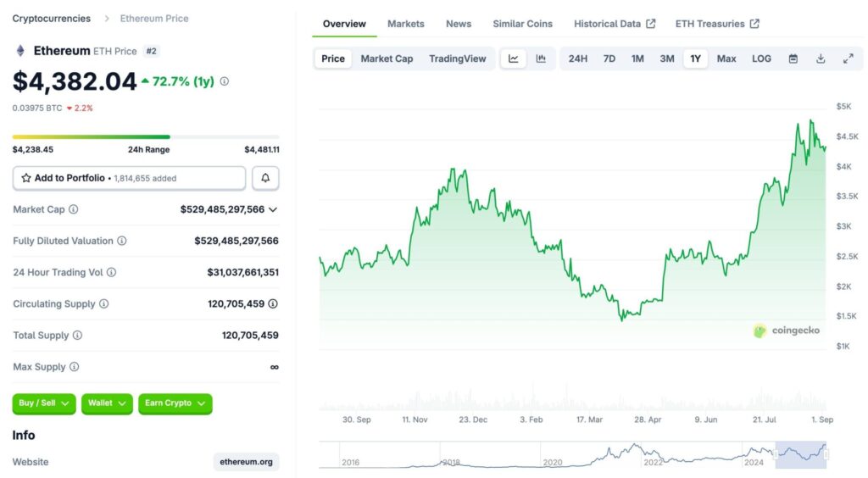Open the ethereum.org website link

246,462
